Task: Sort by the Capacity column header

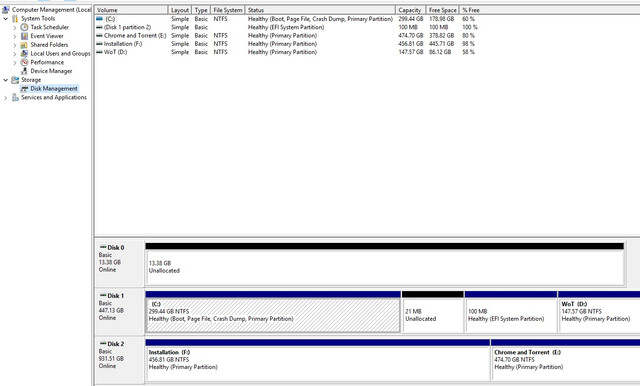Action: pos(410,10)
